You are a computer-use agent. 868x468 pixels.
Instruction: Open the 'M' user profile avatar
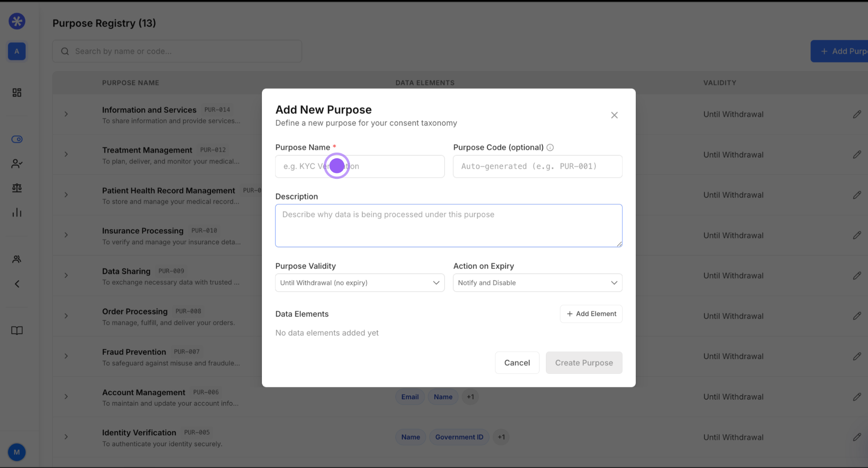tap(17, 452)
